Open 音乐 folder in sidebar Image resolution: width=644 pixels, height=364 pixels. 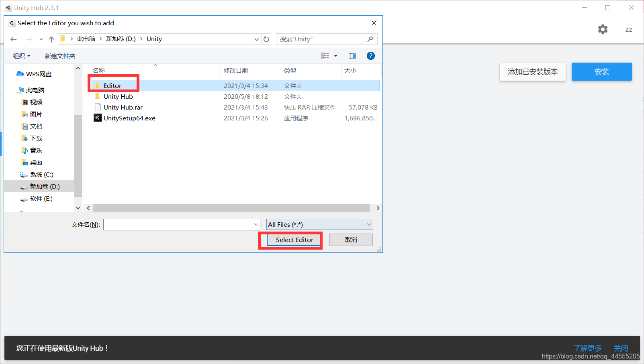(36, 150)
